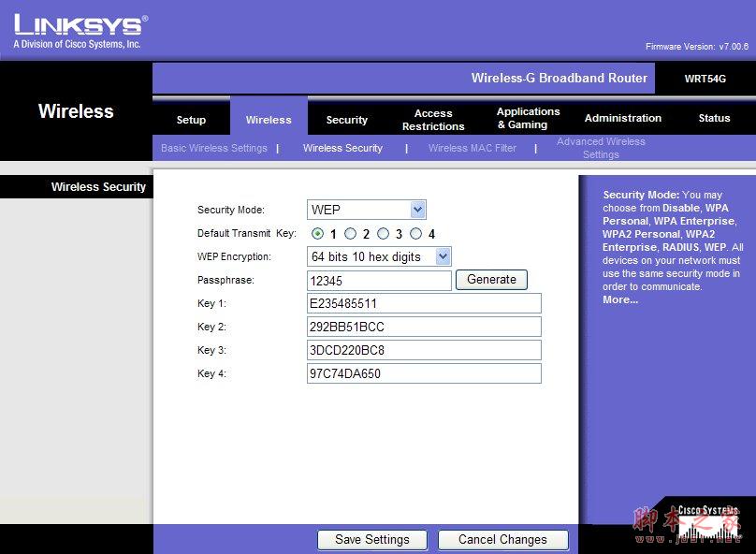The image size is (756, 554).
Task: Click the Wireless Security sidebar heading
Action: pos(98,186)
